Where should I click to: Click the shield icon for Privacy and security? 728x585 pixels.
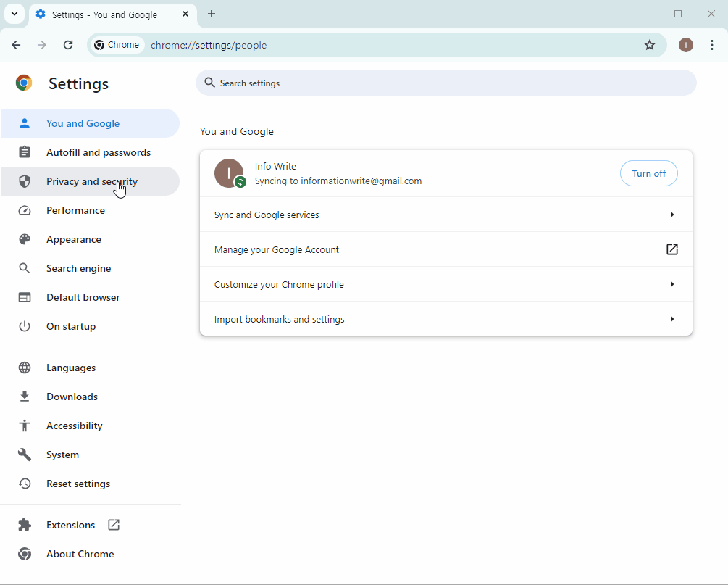coord(25,181)
